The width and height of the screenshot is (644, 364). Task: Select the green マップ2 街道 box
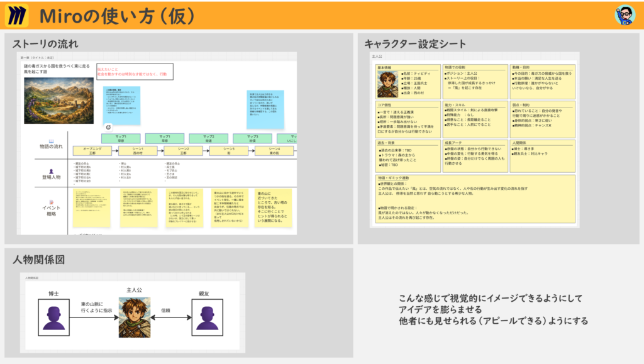pos(209,138)
